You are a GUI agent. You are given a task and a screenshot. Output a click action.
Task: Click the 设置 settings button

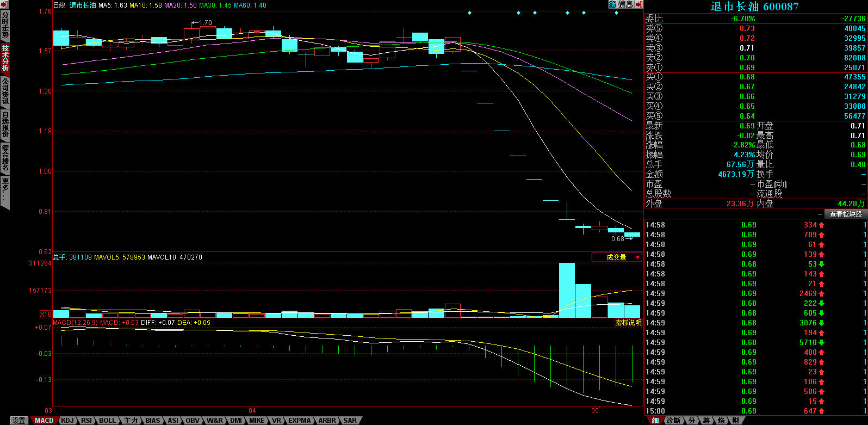click(19, 421)
